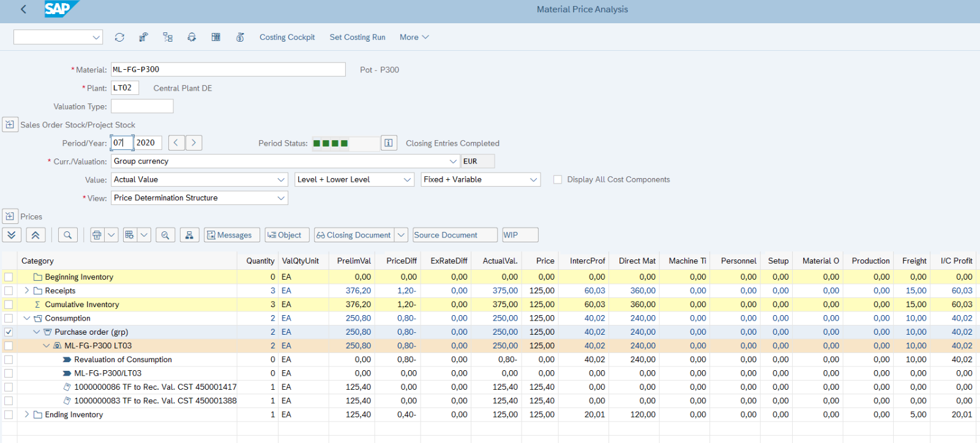The width and height of the screenshot is (980, 443).
Task: Collapse all rows with double up arrows
Action: 36,235
